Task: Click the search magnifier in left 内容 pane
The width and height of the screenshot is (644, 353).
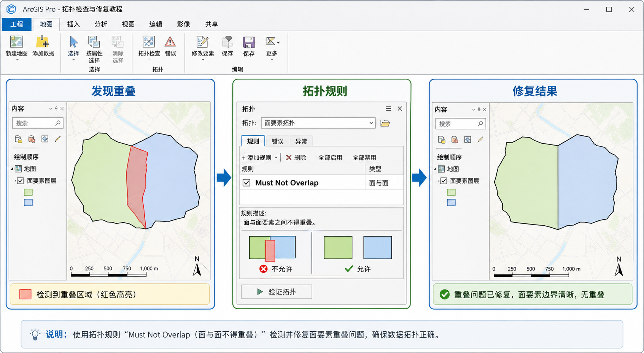Action: [58, 123]
